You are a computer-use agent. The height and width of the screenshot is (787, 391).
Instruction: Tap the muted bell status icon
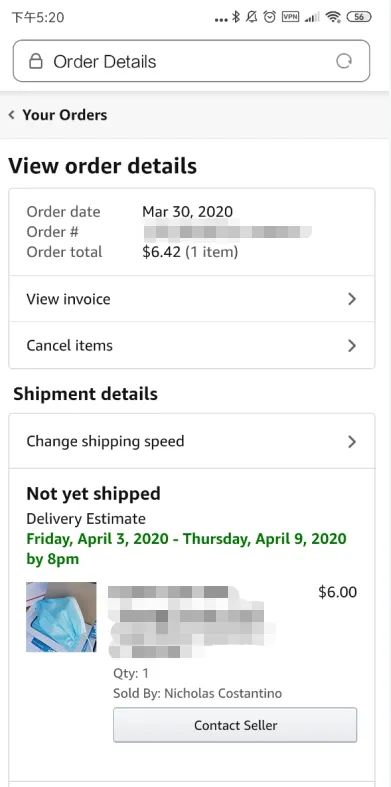tap(252, 17)
